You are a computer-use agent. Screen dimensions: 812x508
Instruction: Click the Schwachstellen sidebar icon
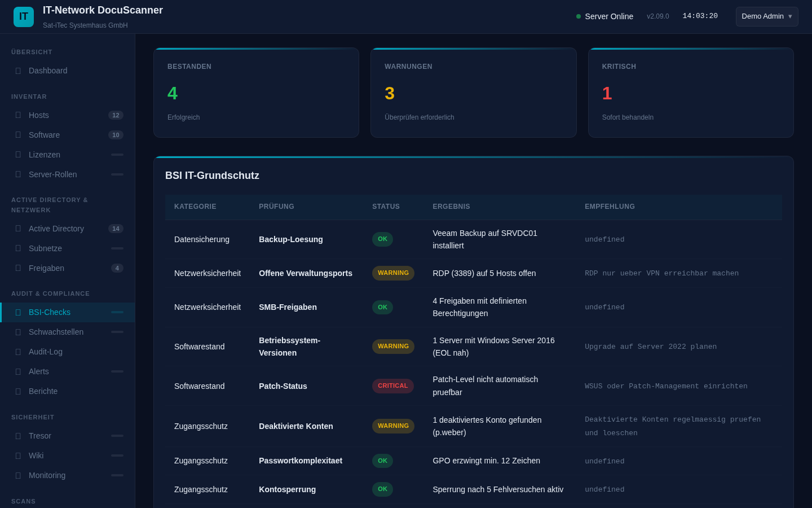tap(18, 332)
